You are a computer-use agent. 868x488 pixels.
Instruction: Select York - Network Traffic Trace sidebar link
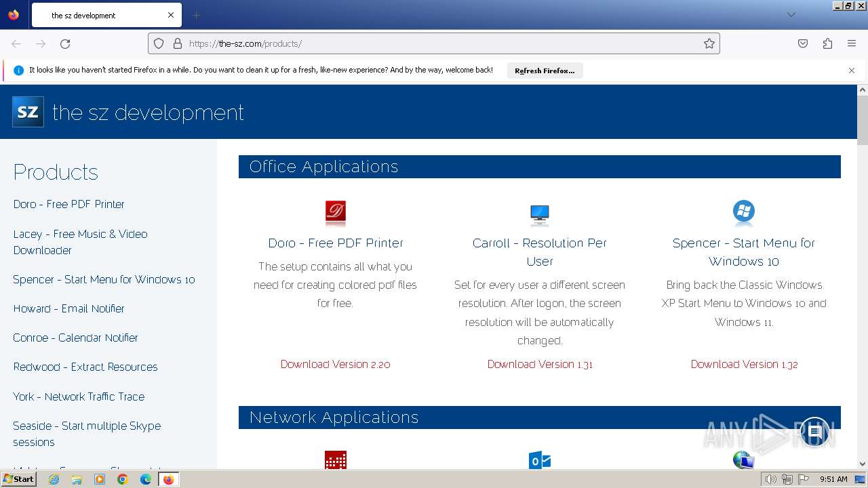coord(79,396)
